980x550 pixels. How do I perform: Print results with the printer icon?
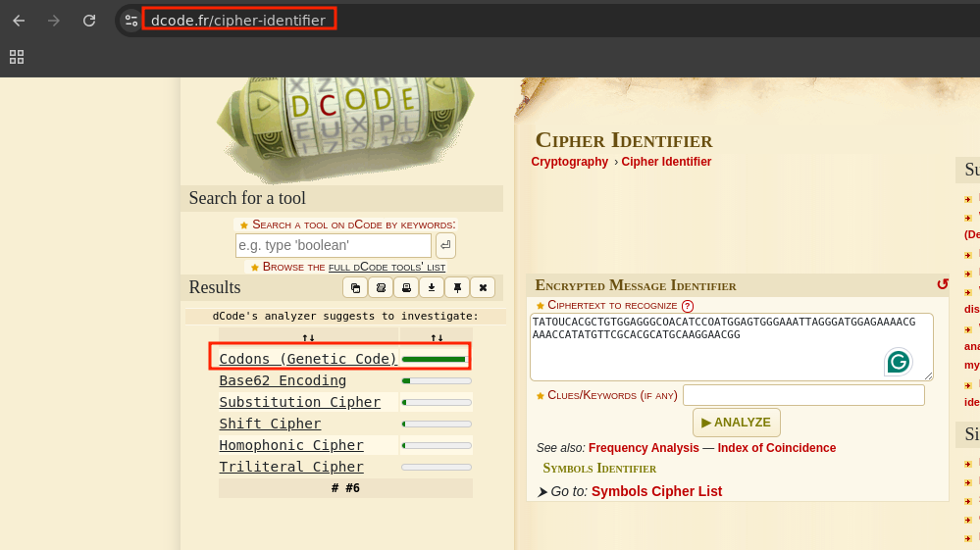tap(406, 288)
